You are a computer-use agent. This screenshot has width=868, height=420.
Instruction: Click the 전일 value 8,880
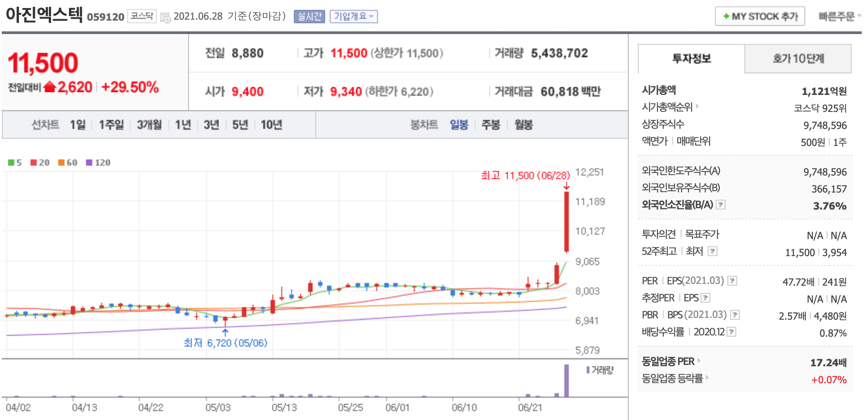pyautogui.click(x=247, y=53)
